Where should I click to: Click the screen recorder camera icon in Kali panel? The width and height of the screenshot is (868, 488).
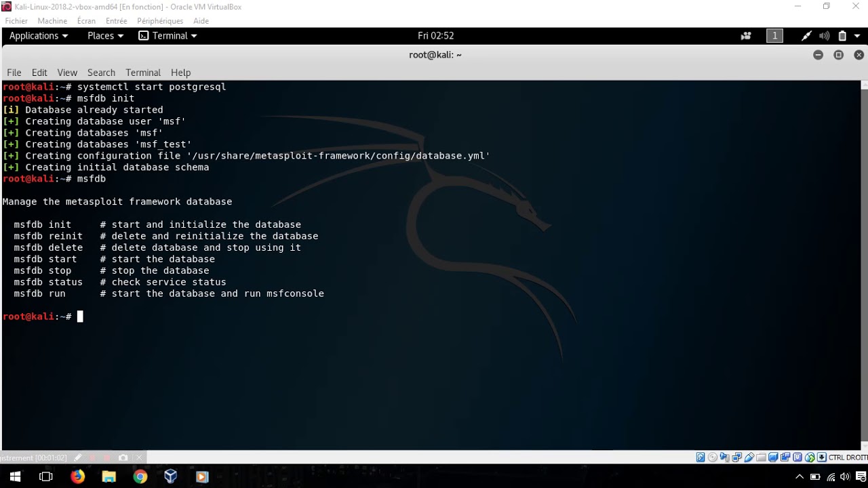tap(746, 36)
